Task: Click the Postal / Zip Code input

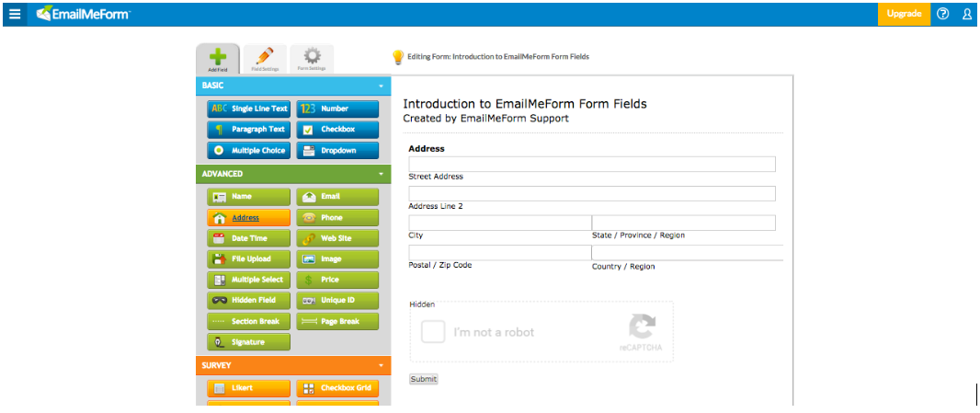Action: click(x=500, y=252)
